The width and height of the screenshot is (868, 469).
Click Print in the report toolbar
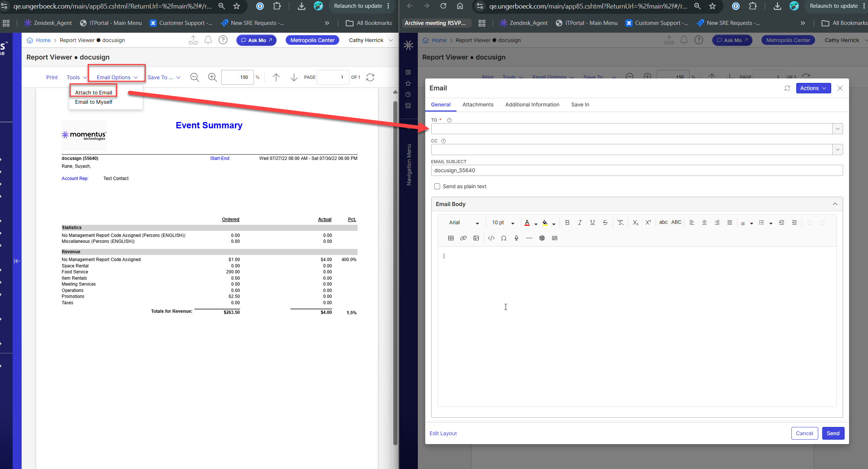point(52,77)
